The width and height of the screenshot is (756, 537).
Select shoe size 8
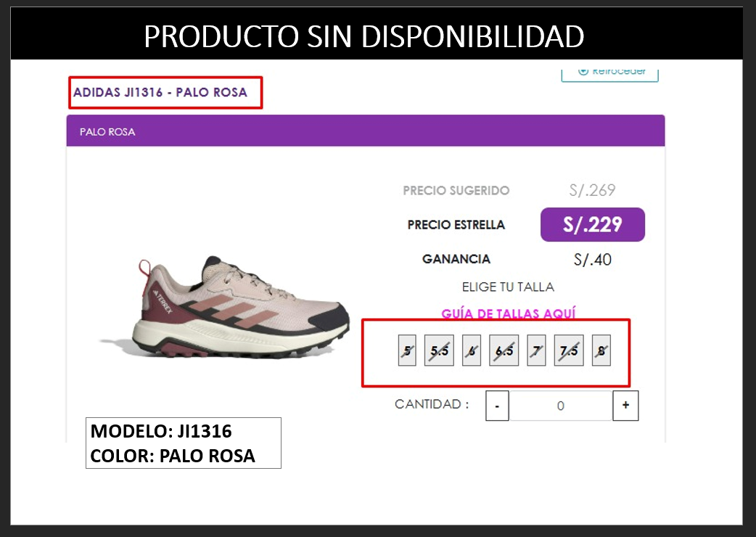pyautogui.click(x=601, y=351)
